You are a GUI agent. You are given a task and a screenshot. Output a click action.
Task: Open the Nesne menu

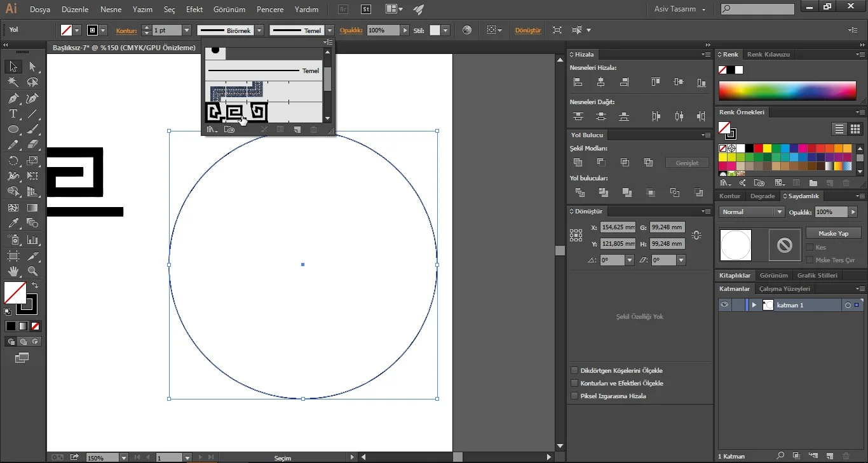coord(111,10)
